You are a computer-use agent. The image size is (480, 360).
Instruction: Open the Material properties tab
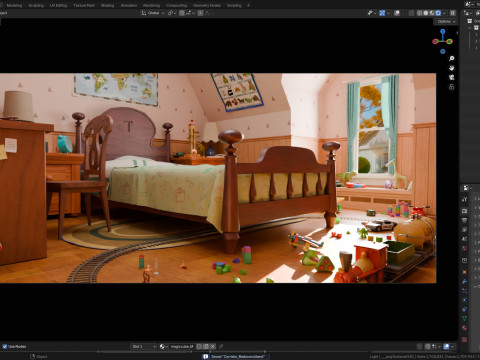click(465, 328)
